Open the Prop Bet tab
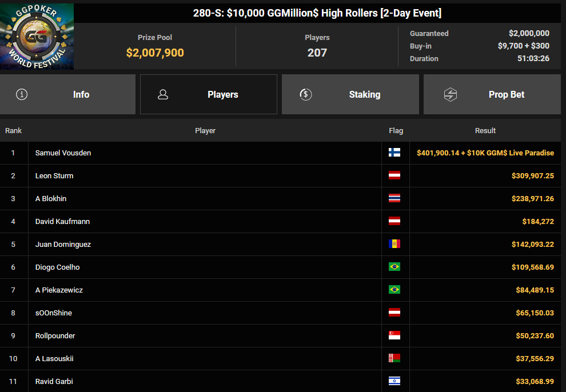 492,94
